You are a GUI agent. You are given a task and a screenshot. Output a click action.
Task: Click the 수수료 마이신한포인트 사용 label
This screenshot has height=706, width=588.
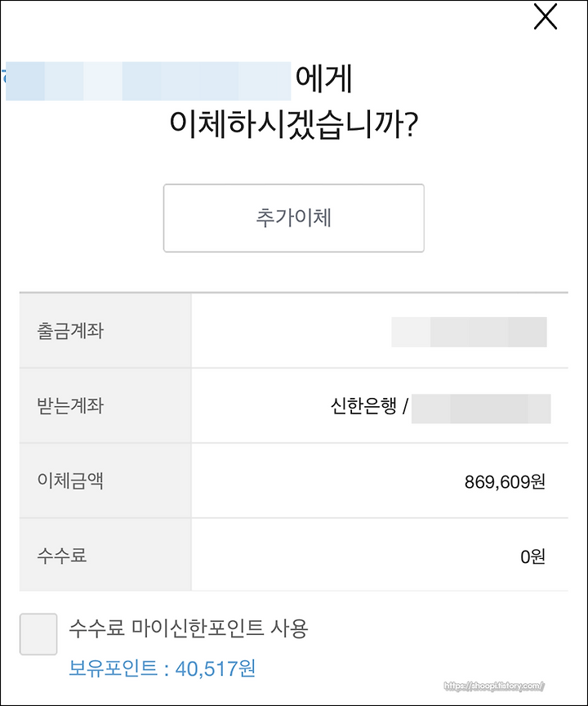coord(188,628)
